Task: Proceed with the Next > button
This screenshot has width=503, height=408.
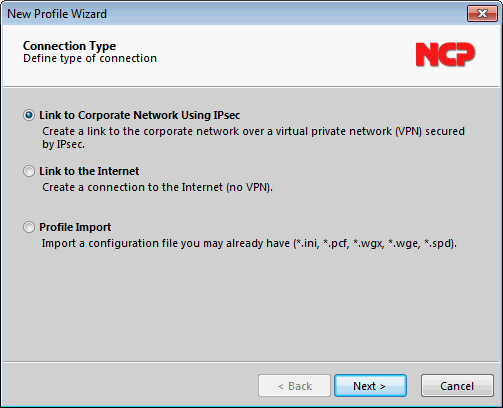Action: click(x=370, y=386)
